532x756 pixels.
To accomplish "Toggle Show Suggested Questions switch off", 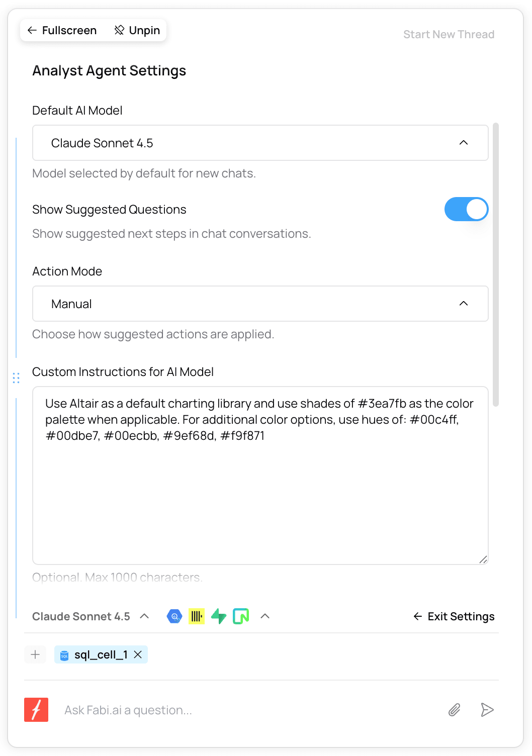I will tap(466, 210).
